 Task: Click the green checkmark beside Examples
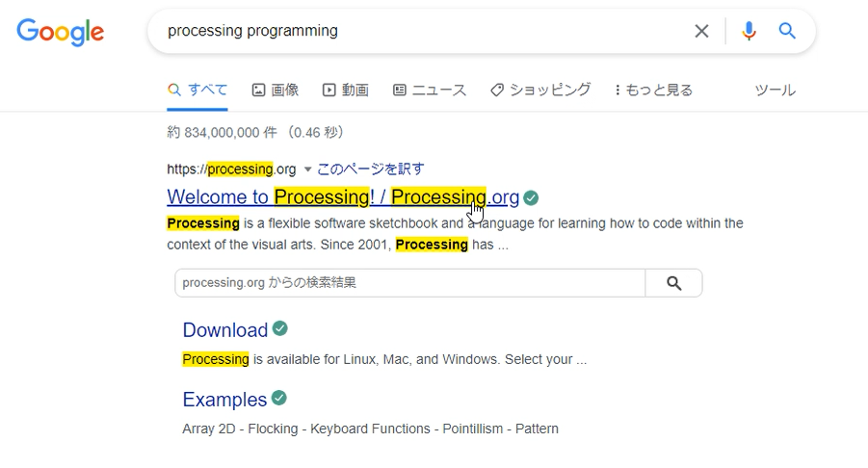coord(279,398)
